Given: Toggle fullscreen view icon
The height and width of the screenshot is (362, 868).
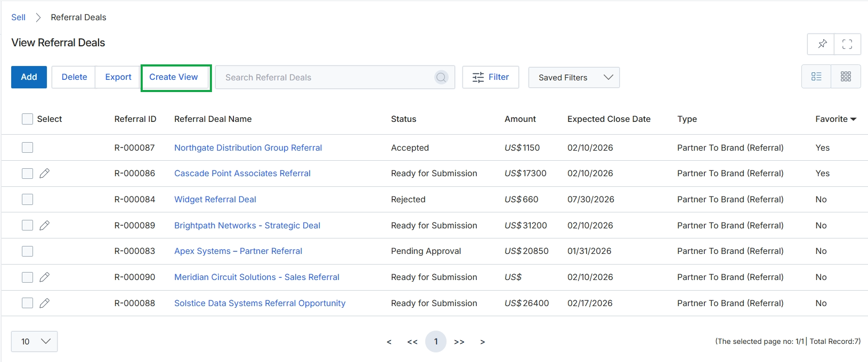Looking at the screenshot, I should 847,44.
